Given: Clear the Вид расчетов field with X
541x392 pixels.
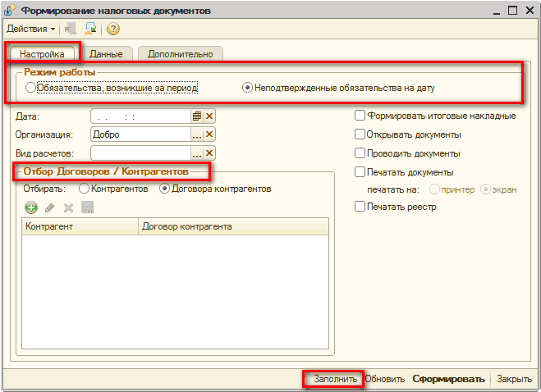Looking at the screenshot, I should click(209, 153).
